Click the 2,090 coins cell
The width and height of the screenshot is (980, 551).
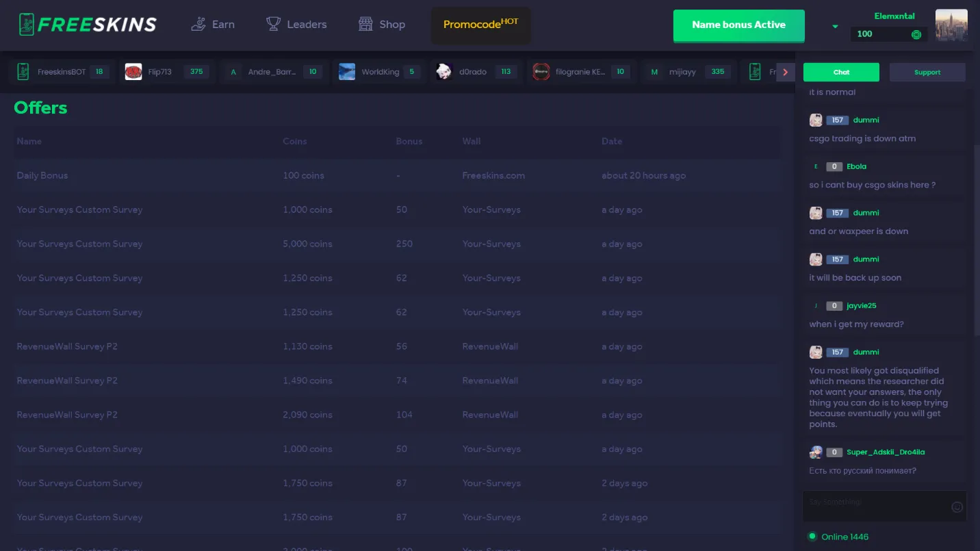click(x=307, y=415)
